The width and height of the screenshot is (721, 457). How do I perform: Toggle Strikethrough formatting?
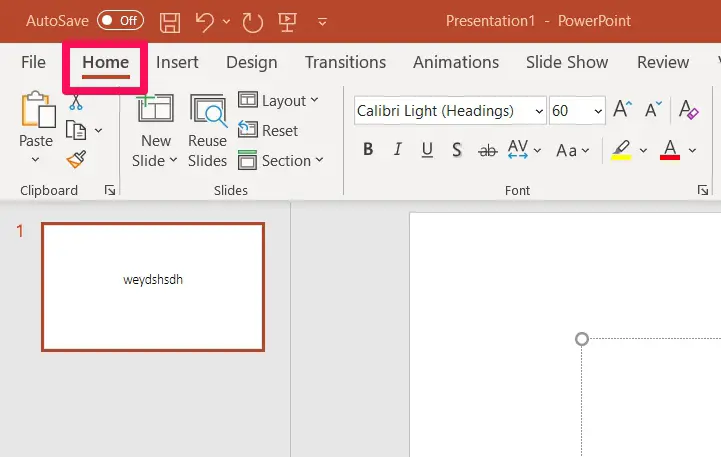point(487,150)
